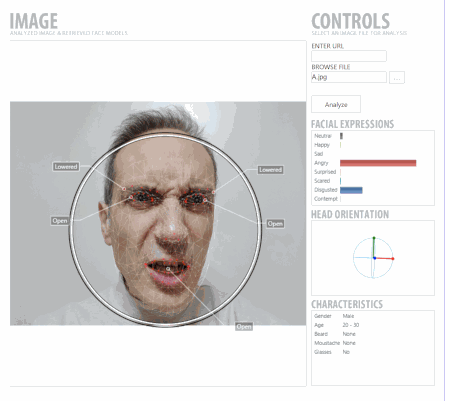Click the Browse File field showing A.jpg
Viewport: 449px width, 401px height.
[x=349, y=77]
